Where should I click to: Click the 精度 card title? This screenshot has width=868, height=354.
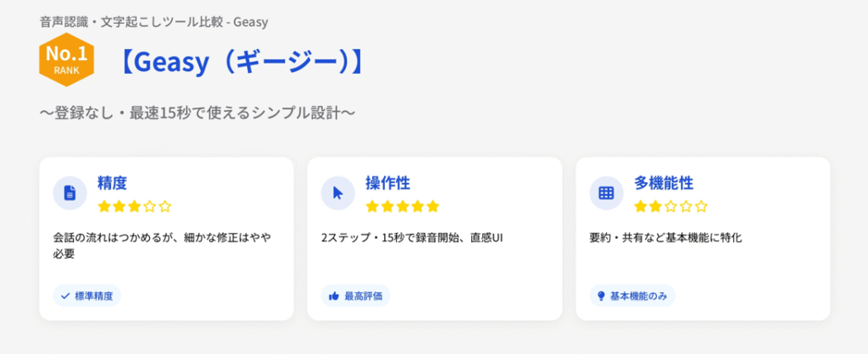(x=113, y=183)
